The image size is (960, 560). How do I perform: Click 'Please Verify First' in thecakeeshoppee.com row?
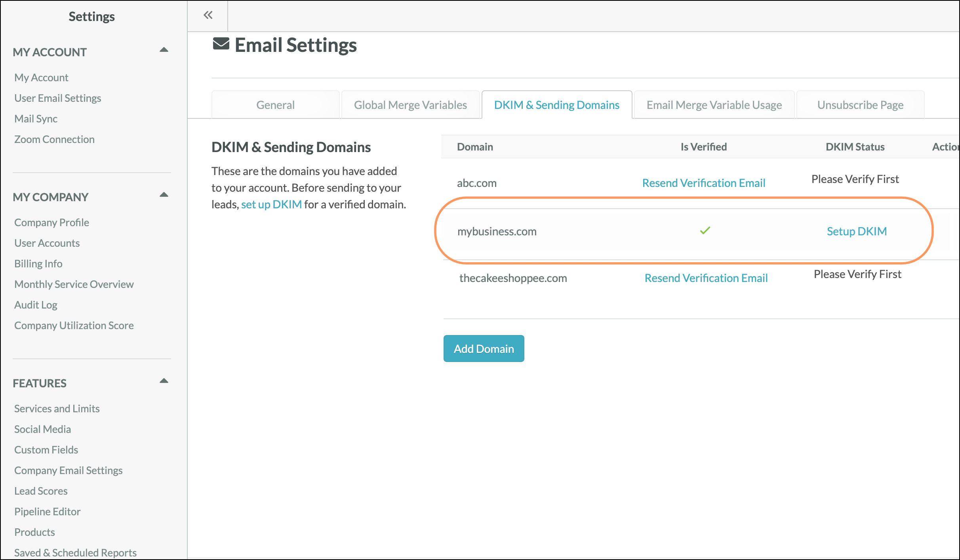(x=857, y=274)
